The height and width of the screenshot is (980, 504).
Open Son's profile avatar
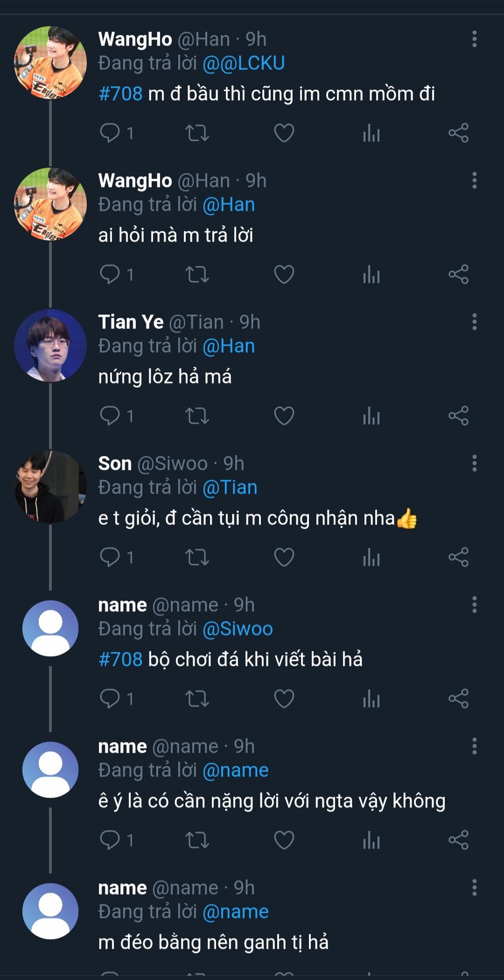coord(50,487)
